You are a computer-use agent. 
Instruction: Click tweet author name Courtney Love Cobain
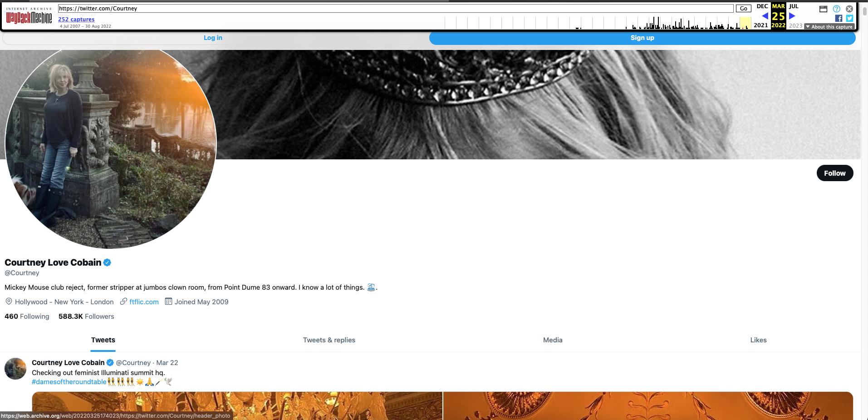(x=68, y=363)
